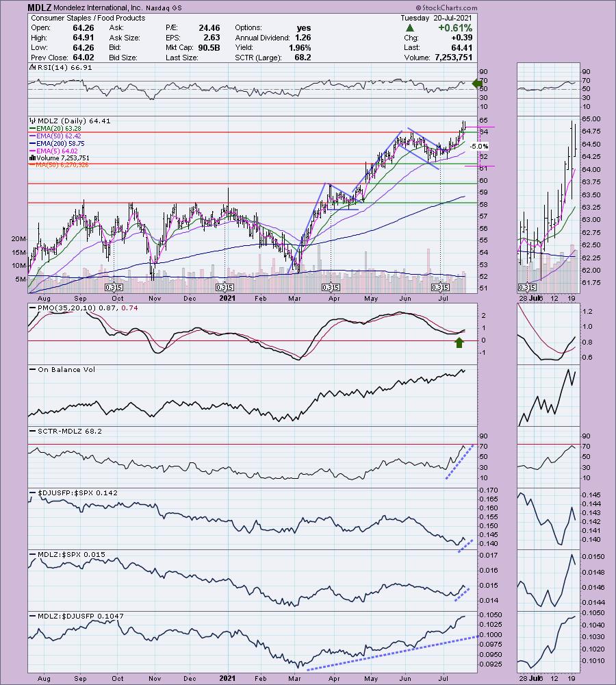This screenshot has height=685, width=616.
Task: Click the 0.315 dividend marker in main chart near July
Action: point(440,287)
